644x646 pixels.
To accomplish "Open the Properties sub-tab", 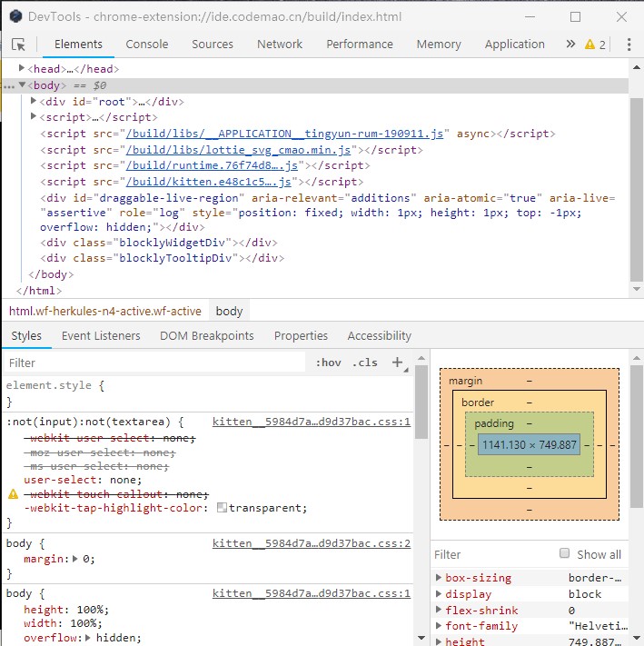I will pyautogui.click(x=301, y=336).
